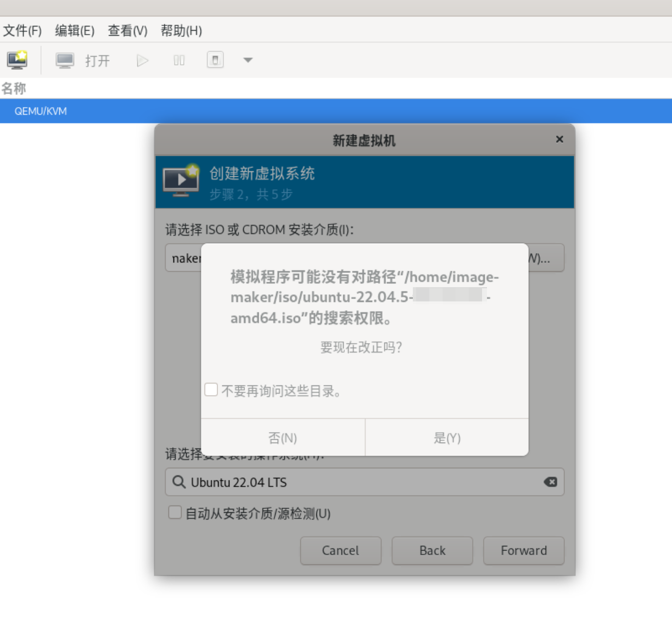Click the magnifier icon in OS search field
The width and height of the screenshot is (672, 627).
click(x=179, y=482)
